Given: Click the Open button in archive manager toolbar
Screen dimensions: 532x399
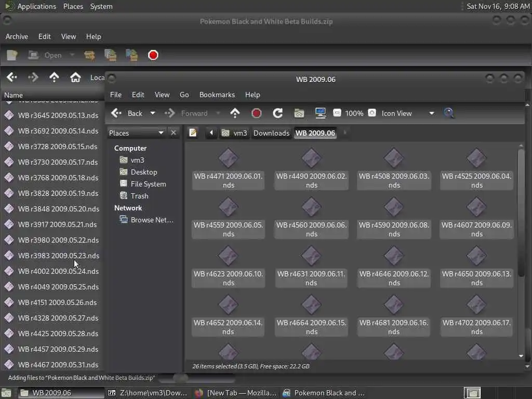Looking at the screenshot, I should pyautogui.click(x=46, y=55).
